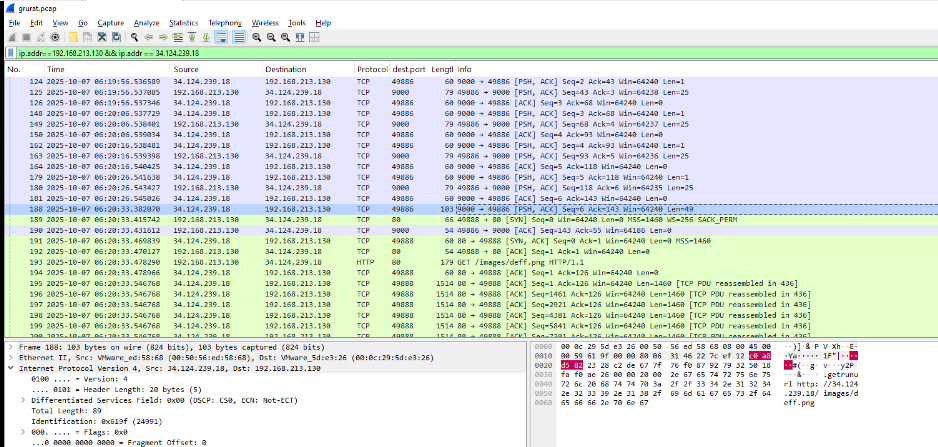The width and height of the screenshot is (938, 447).
Task: Open capture options gear icon
Action: coord(54,37)
